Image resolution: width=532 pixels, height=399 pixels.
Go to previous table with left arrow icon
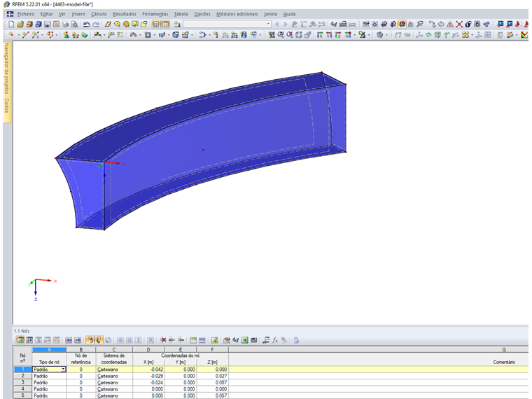(x=69, y=340)
